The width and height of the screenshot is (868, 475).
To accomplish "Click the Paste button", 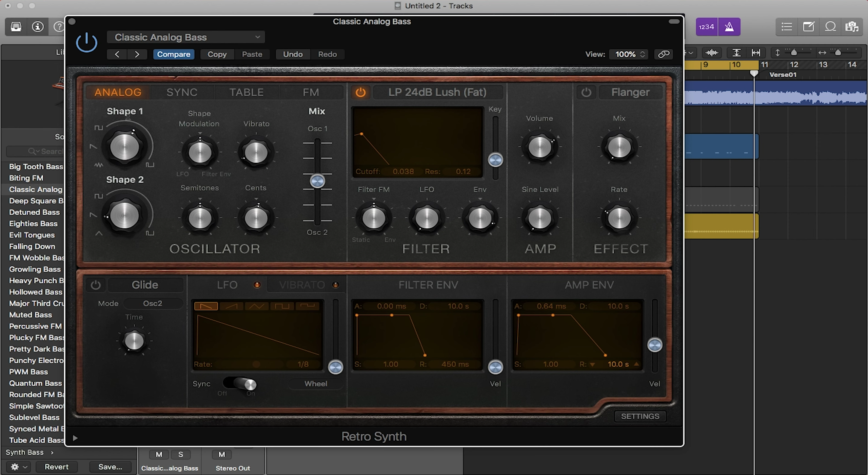I will click(x=252, y=54).
